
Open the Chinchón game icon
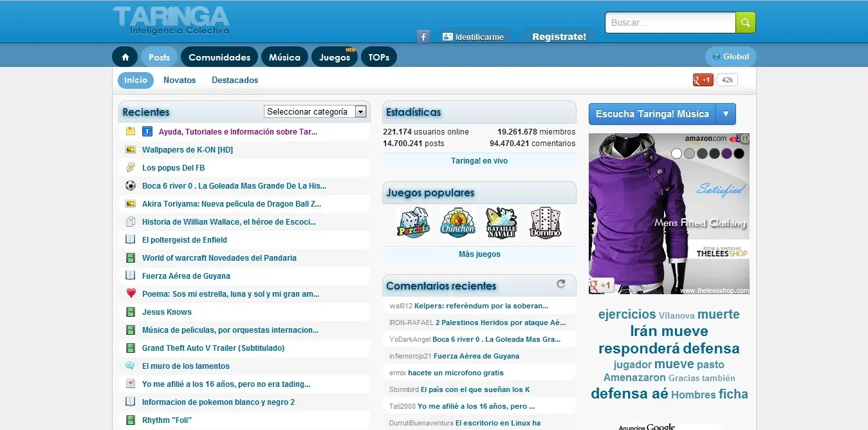(x=457, y=223)
